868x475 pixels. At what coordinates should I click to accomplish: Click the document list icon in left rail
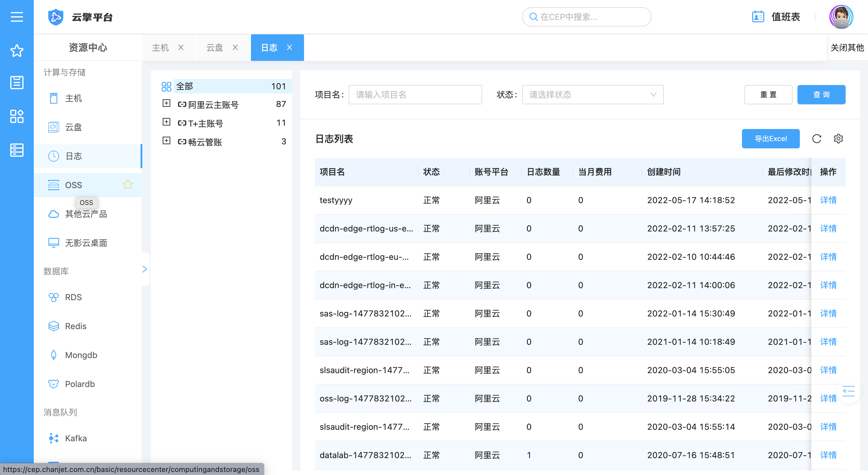[17, 82]
